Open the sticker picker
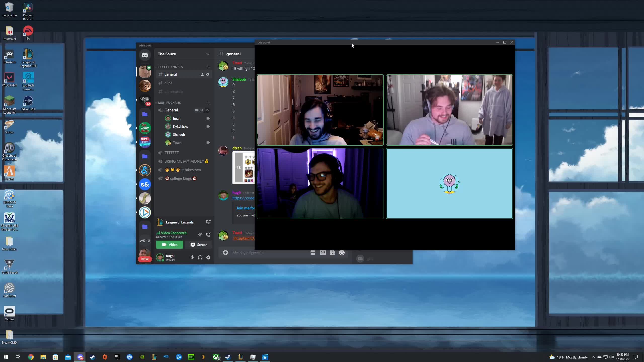 click(332, 253)
